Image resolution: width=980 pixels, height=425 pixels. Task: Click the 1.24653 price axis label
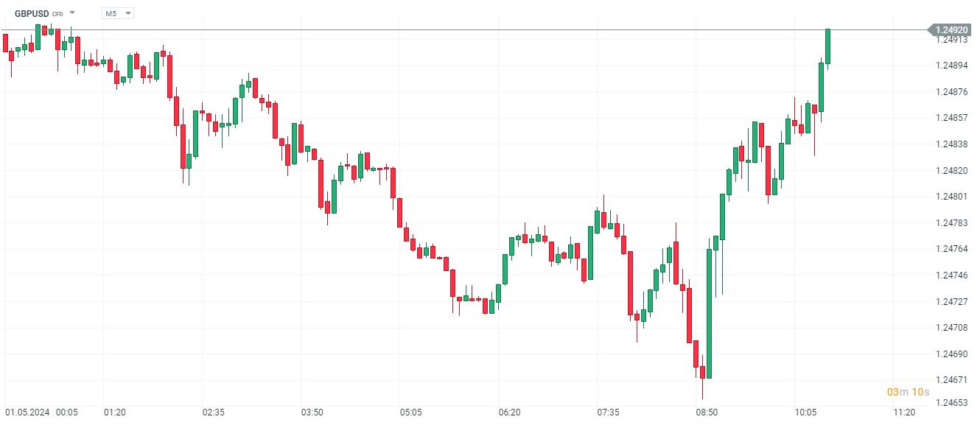coord(951,403)
